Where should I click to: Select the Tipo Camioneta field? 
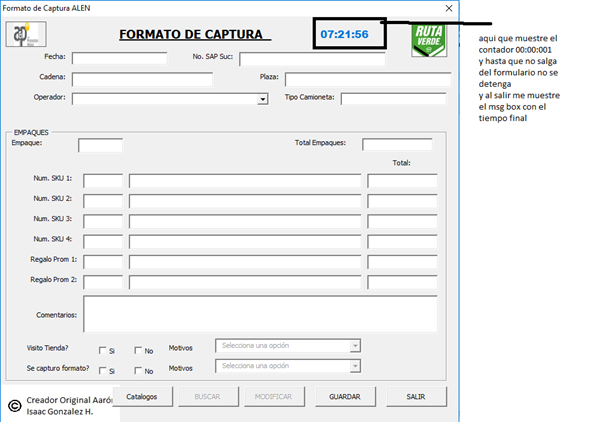[x=393, y=99]
